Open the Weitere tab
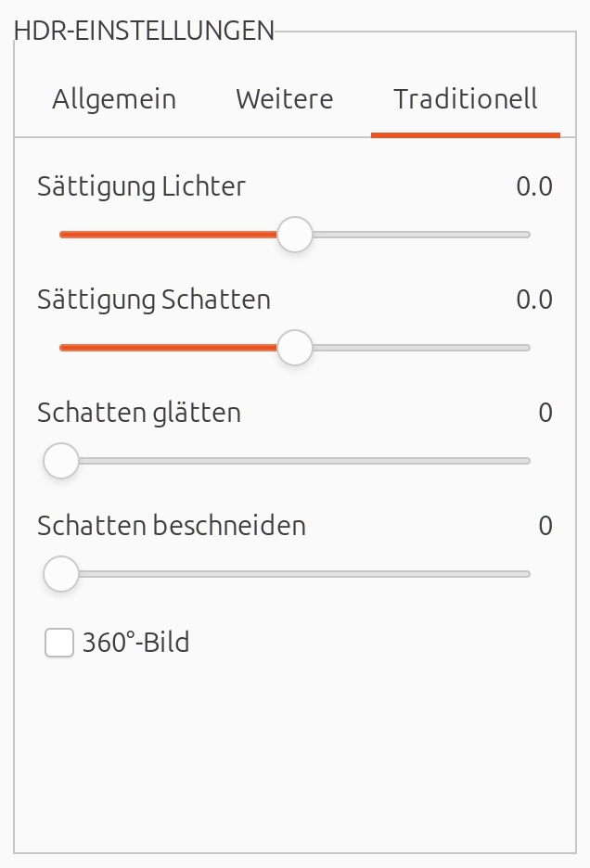This screenshot has width=590, height=868. (x=284, y=99)
